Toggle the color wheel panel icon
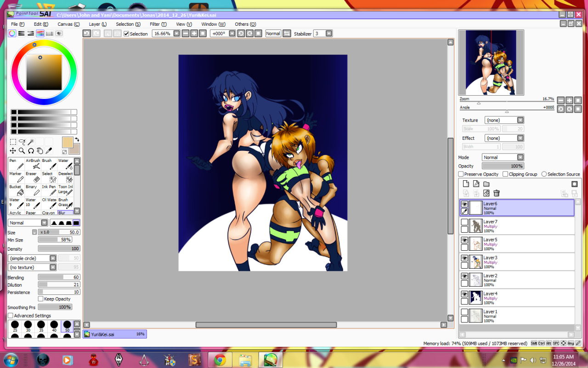The image size is (588, 368). 12,34
